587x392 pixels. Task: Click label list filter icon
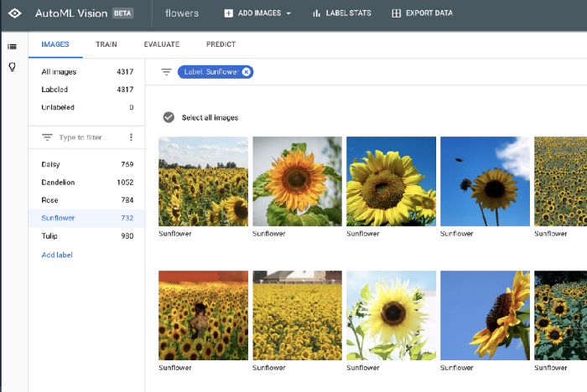pyautogui.click(x=47, y=137)
